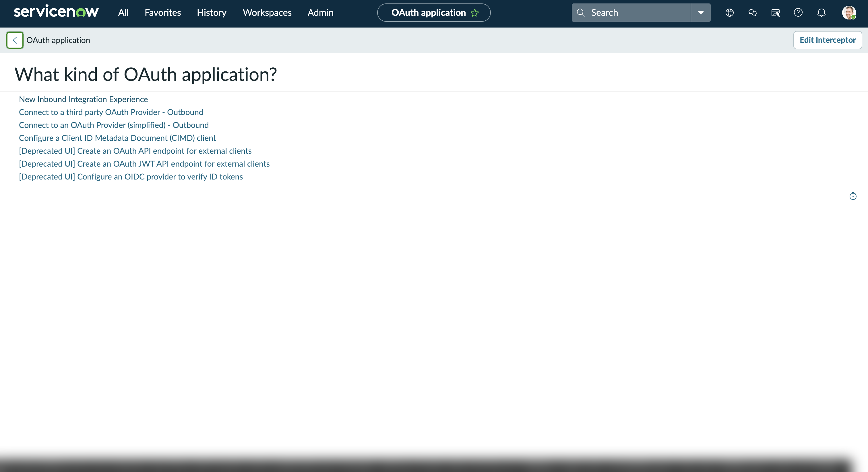Screen dimensions: 868x472
Task: Go back using the chevron button
Action: (x=15, y=40)
